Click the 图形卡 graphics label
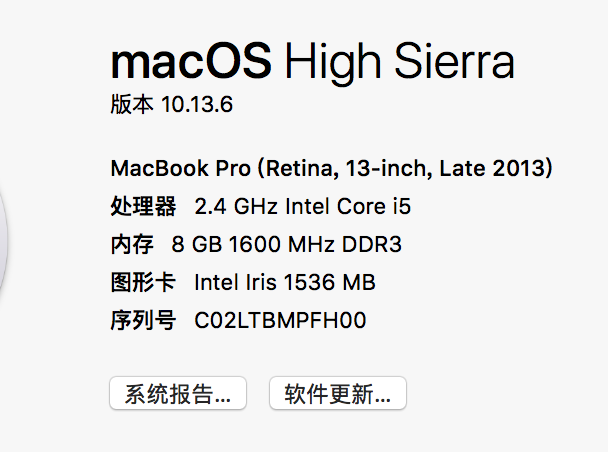 tap(143, 283)
